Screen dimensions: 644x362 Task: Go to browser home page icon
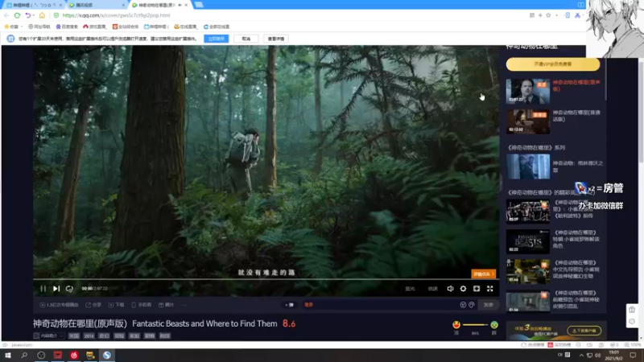pyautogui.click(x=42, y=15)
